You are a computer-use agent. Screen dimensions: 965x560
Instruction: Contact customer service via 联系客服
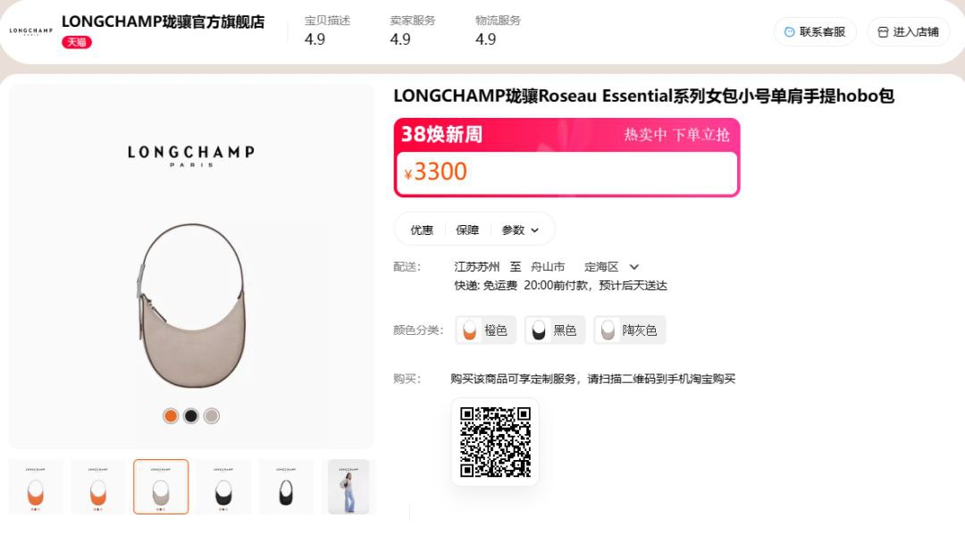[815, 32]
